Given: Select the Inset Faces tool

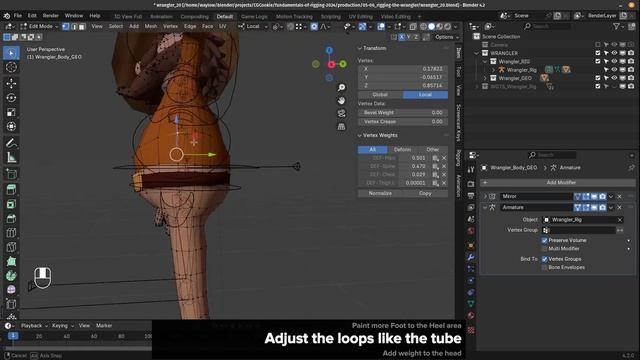Looking at the screenshot, I should 11,204.
